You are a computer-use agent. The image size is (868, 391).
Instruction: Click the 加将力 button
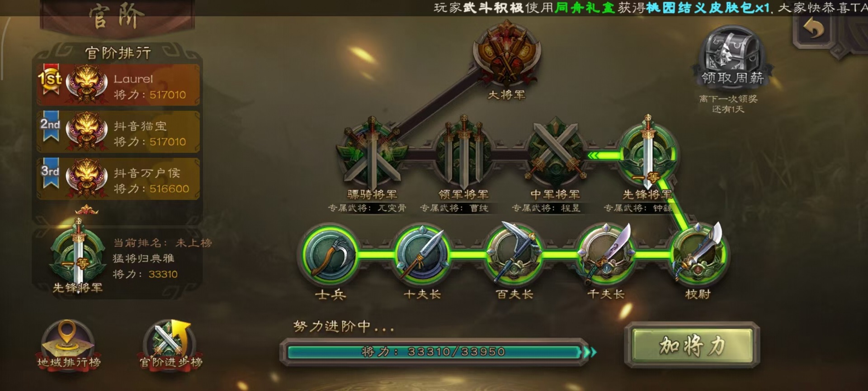[692, 346]
